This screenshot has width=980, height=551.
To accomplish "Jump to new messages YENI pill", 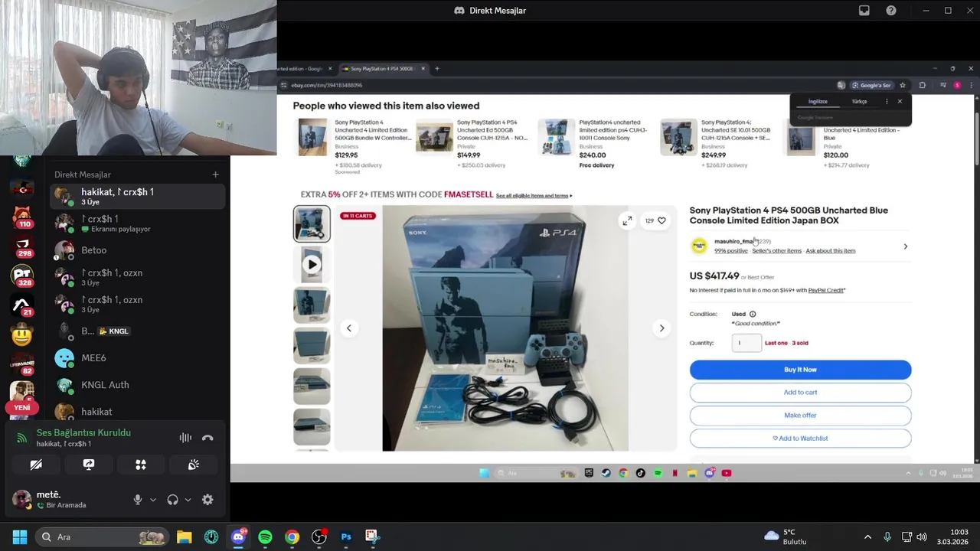I will pyautogui.click(x=22, y=408).
